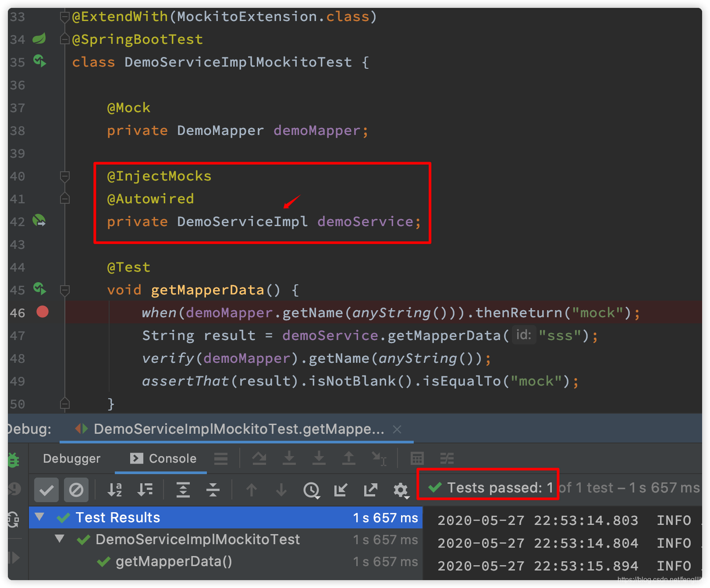This screenshot has height=588, width=710.
Task: Click the demoMapper field name on line 38
Action: [317, 131]
